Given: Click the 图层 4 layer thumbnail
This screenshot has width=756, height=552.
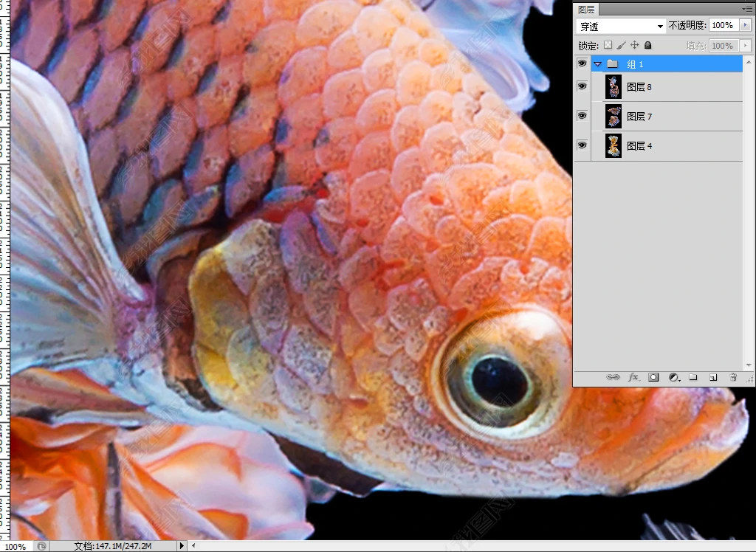Looking at the screenshot, I should tap(614, 146).
